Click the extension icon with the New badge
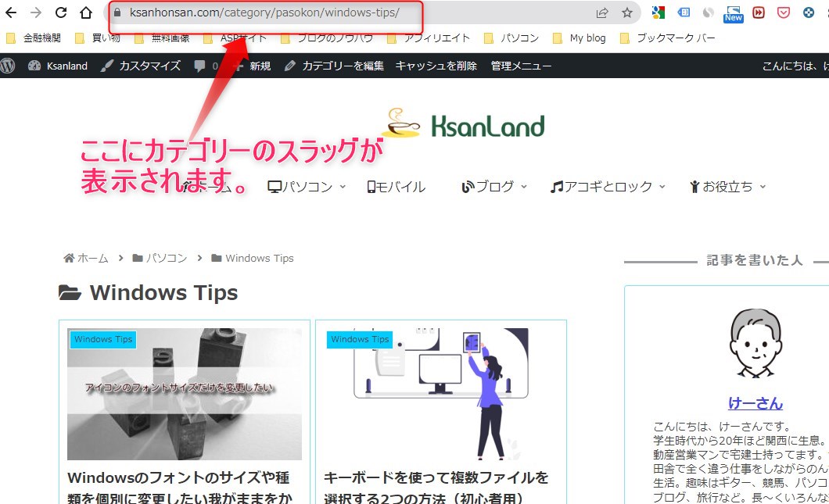 [x=732, y=13]
